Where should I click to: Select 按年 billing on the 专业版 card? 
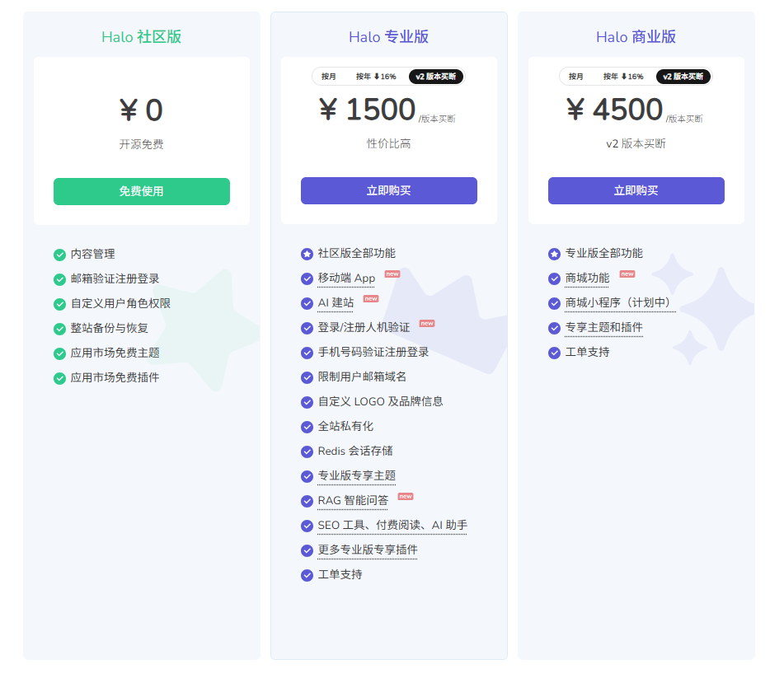[x=376, y=77]
